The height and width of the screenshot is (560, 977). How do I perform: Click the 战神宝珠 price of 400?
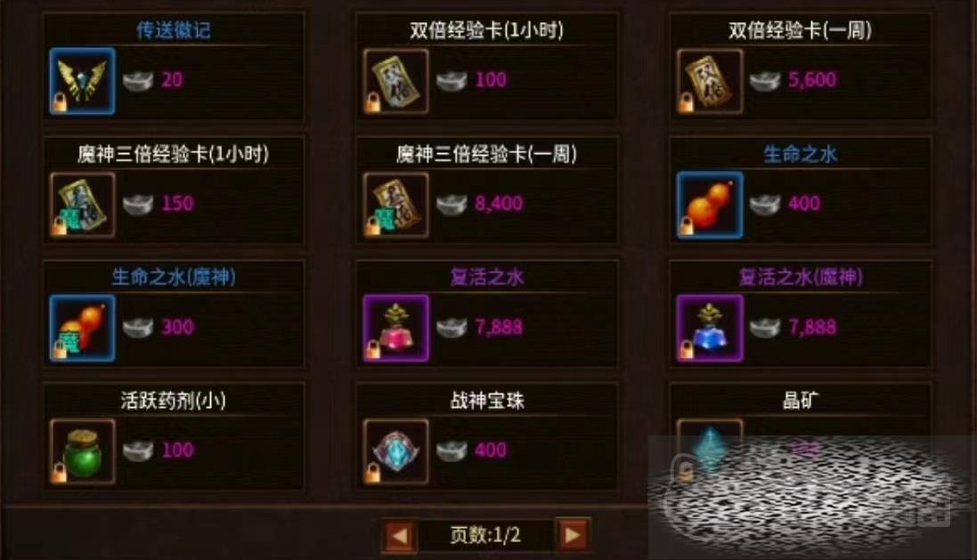pyautogui.click(x=491, y=450)
